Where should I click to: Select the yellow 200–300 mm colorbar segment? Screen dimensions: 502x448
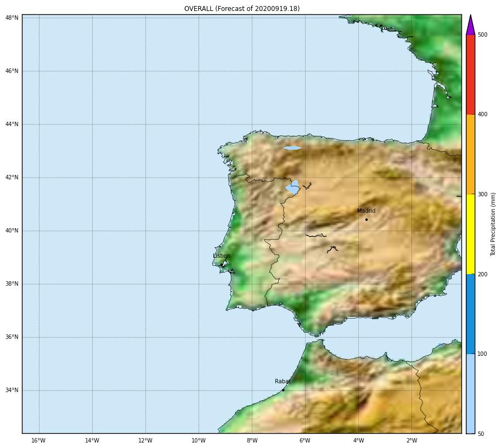[470, 234]
